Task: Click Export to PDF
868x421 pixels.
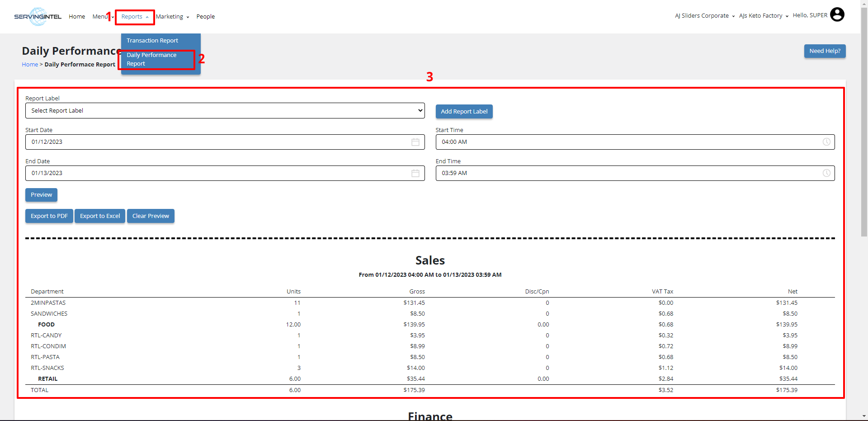Action: pyautogui.click(x=49, y=216)
